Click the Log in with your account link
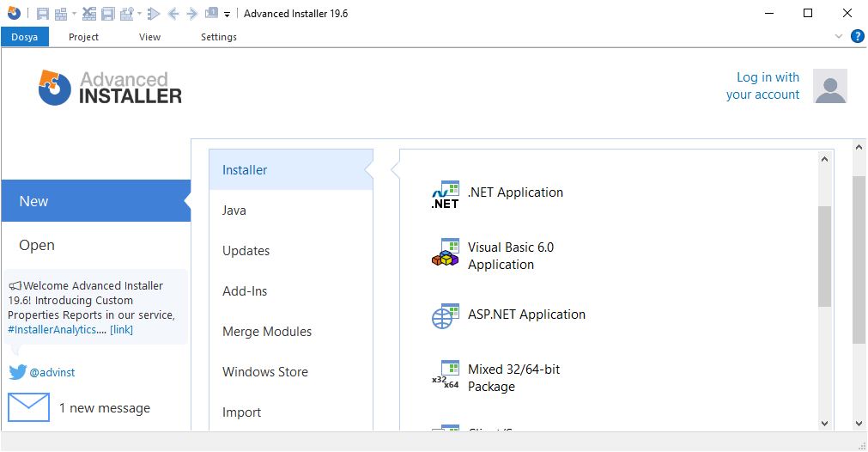868x452 pixels. (762, 86)
